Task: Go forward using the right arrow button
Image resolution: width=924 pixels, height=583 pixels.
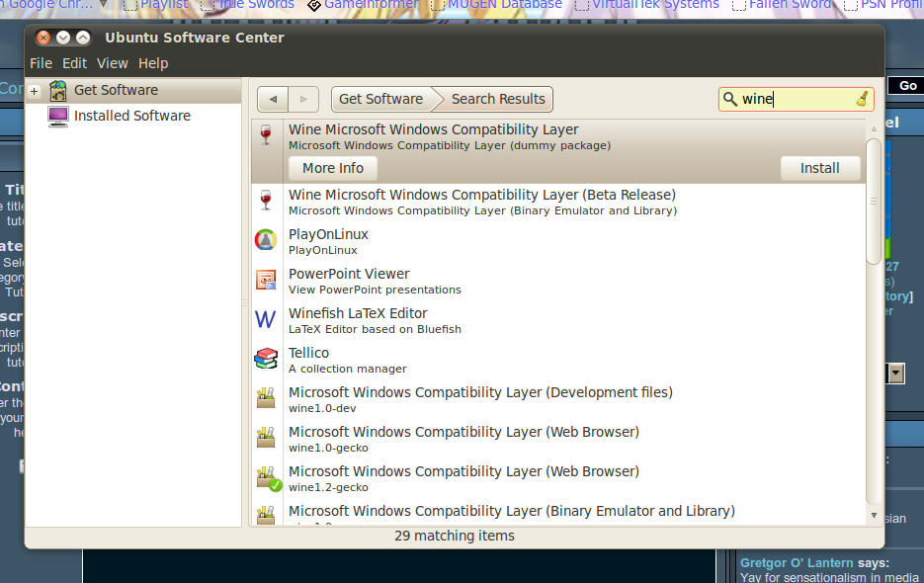Action: click(303, 99)
